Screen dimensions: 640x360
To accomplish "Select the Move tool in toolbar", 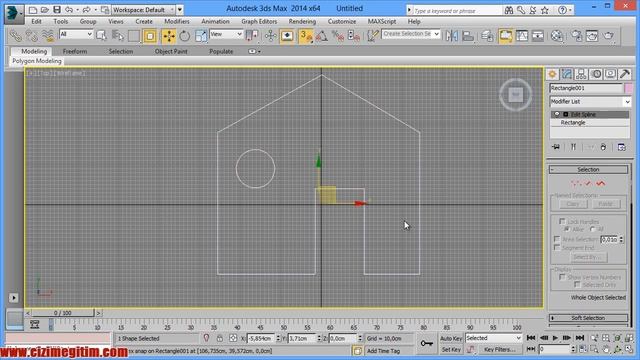I will [169, 36].
